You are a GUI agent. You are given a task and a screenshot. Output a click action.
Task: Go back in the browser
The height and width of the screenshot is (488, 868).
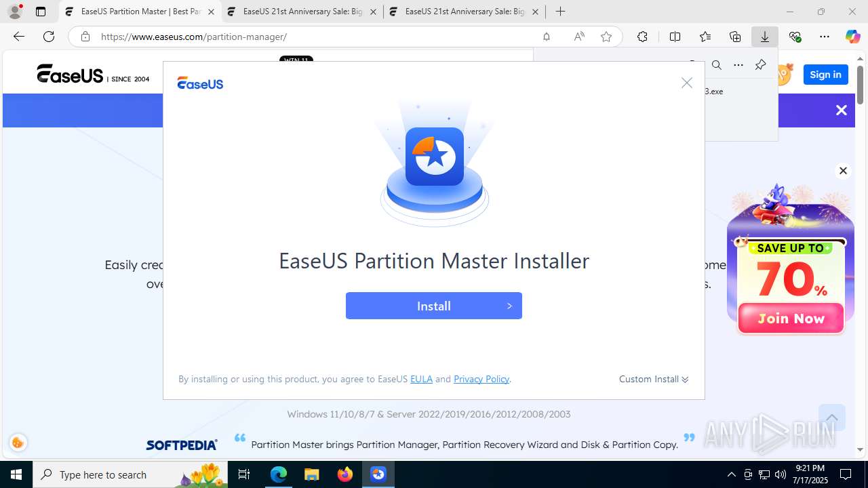pyautogui.click(x=19, y=37)
